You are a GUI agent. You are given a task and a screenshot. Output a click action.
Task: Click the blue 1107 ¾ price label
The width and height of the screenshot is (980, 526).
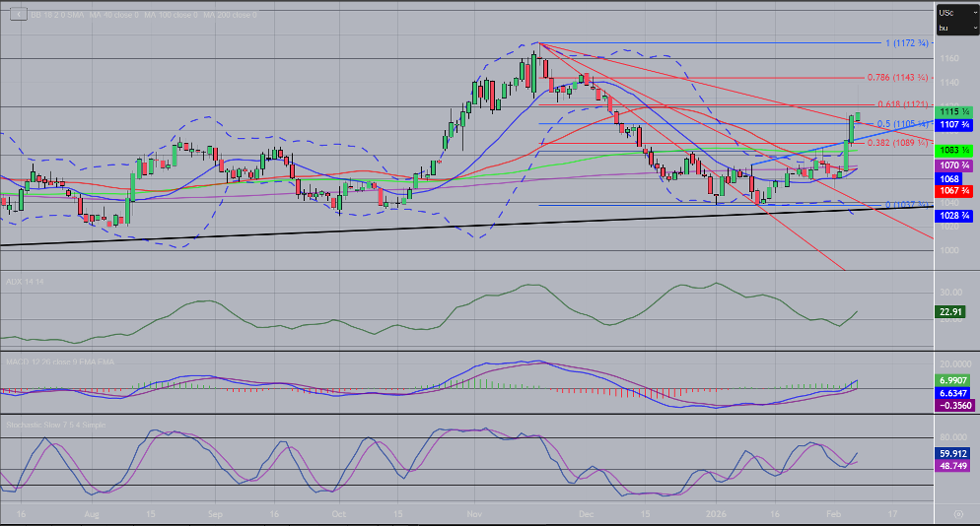click(x=954, y=125)
